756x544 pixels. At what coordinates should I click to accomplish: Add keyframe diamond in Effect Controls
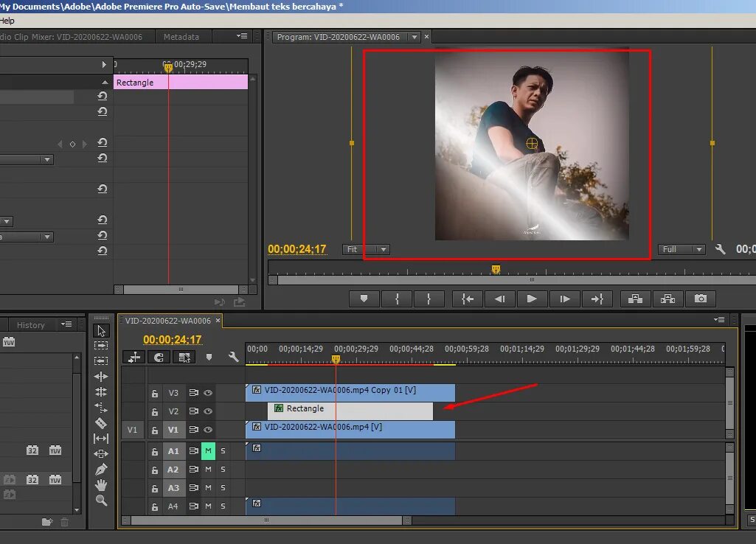pyautogui.click(x=72, y=144)
